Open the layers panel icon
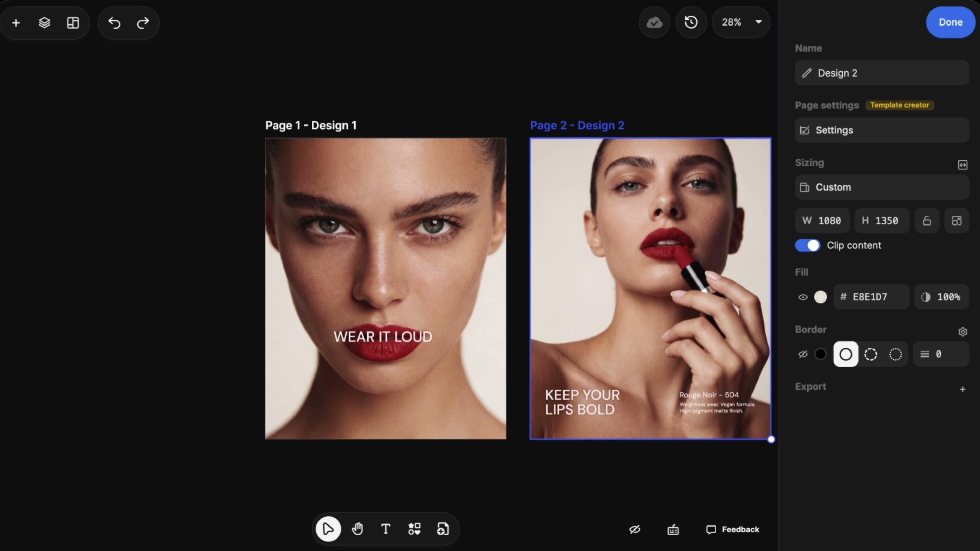Image resolution: width=980 pixels, height=551 pixels. pos(44,23)
